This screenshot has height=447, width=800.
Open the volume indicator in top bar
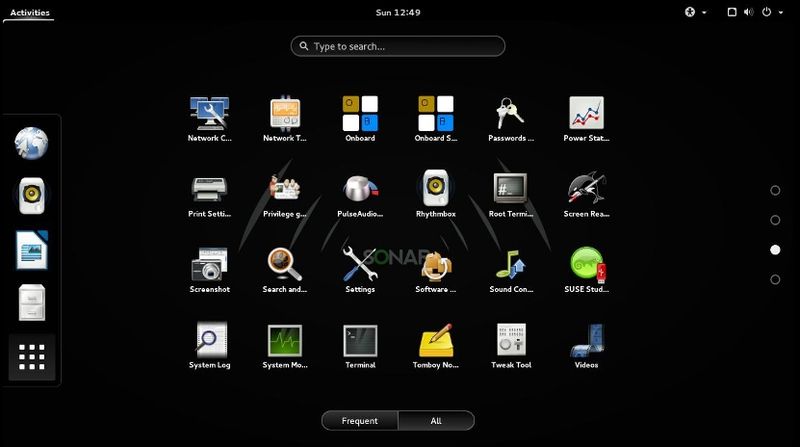coord(748,12)
